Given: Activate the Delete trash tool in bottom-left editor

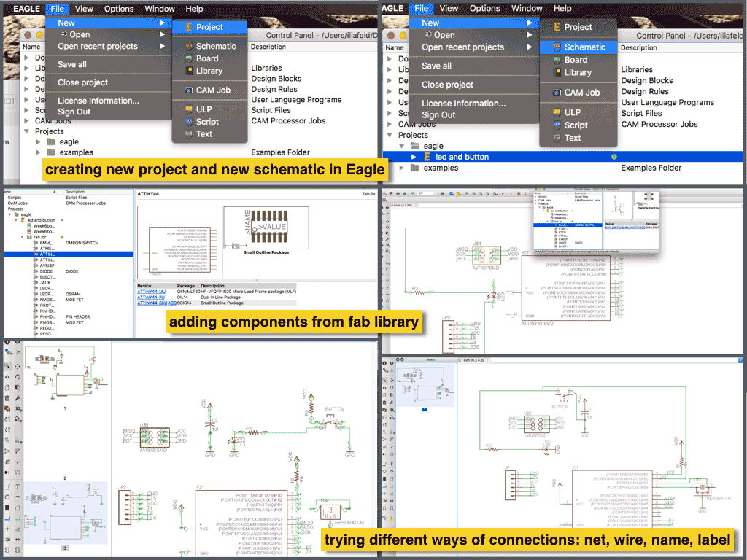Looking at the screenshot, I should coord(7,398).
